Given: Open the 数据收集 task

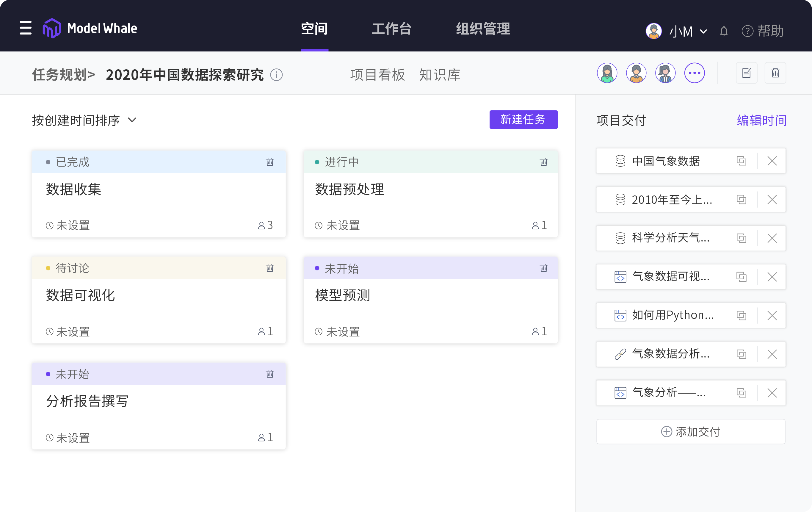Looking at the screenshot, I should pyautogui.click(x=73, y=189).
